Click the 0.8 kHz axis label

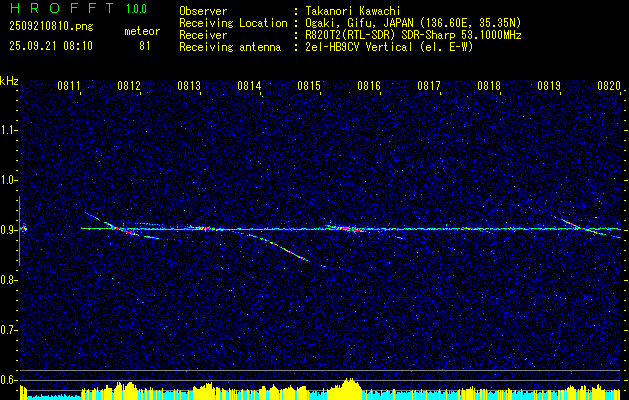[x=8, y=280]
